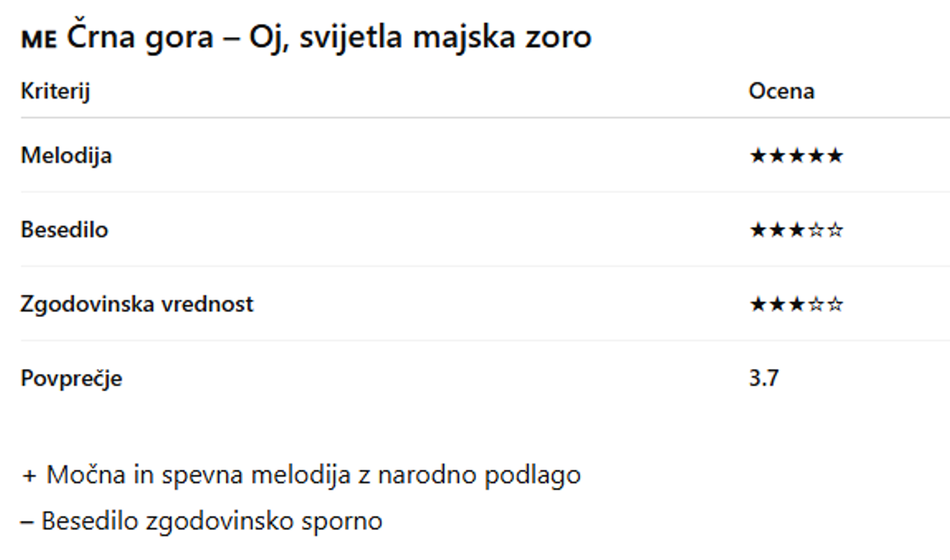The image size is (950, 560).
Task: Click third filled star of Zgodovinska vrednost
Action: coord(797,304)
